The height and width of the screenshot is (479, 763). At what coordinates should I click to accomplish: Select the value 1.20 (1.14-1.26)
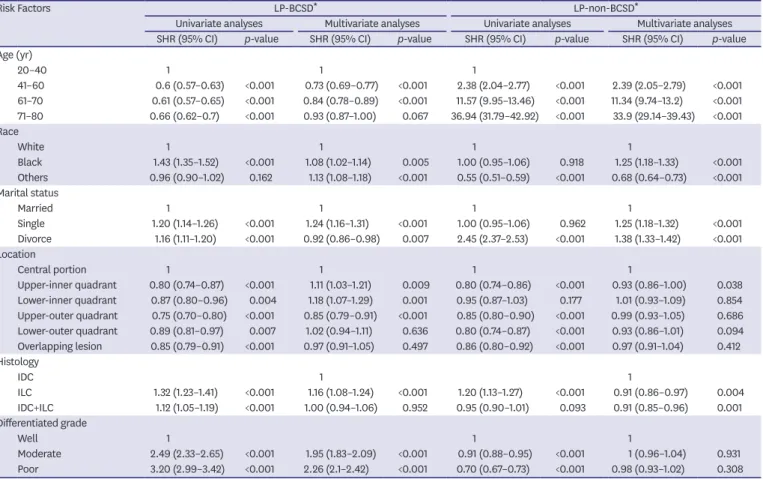[x=185, y=223]
